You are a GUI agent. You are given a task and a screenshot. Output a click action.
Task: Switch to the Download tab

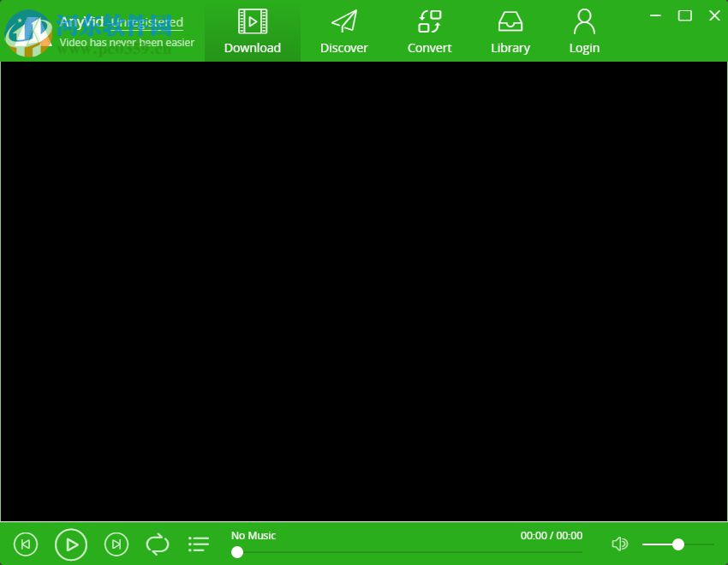[252, 48]
